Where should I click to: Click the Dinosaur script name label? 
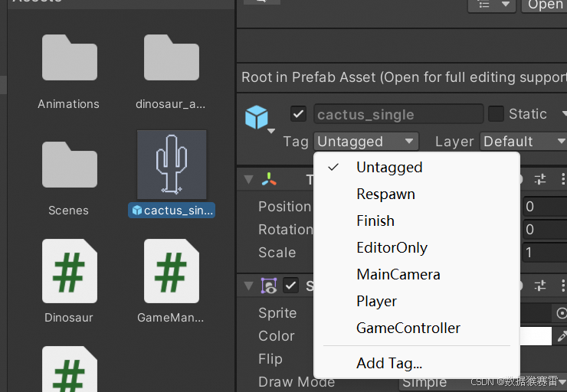(x=69, y=318)
